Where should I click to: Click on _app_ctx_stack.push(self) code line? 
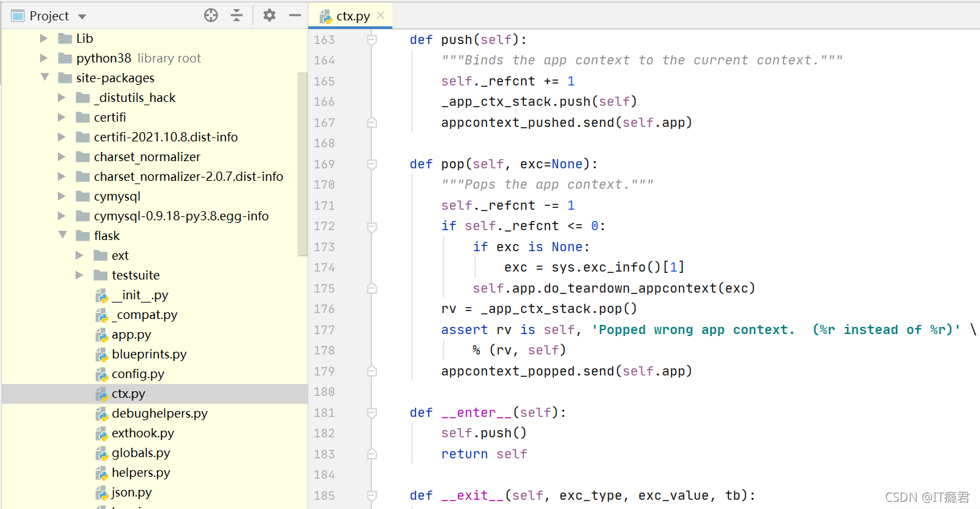539,102
